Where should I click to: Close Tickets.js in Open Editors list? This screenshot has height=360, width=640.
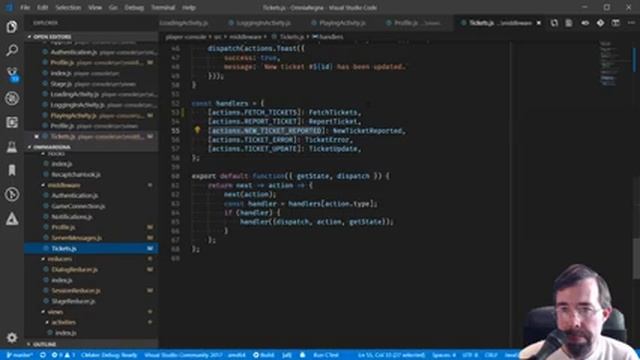(x=36, y=136)
